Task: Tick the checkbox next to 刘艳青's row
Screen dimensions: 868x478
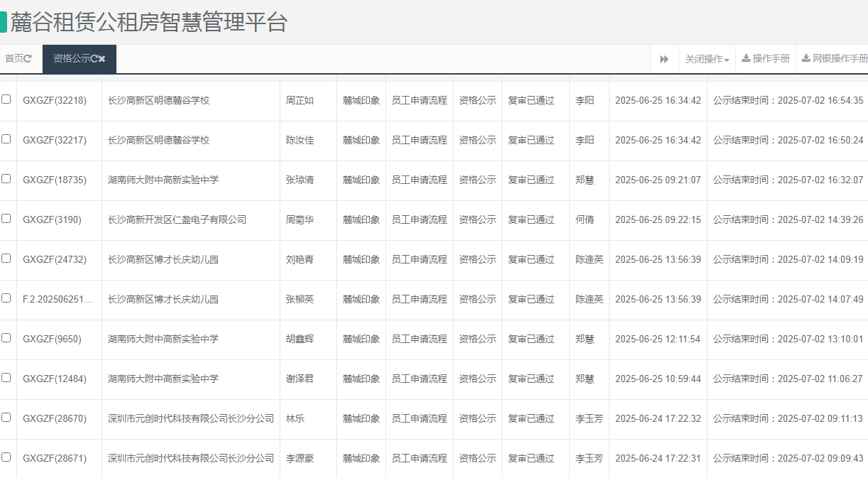Action: [6, 259]
